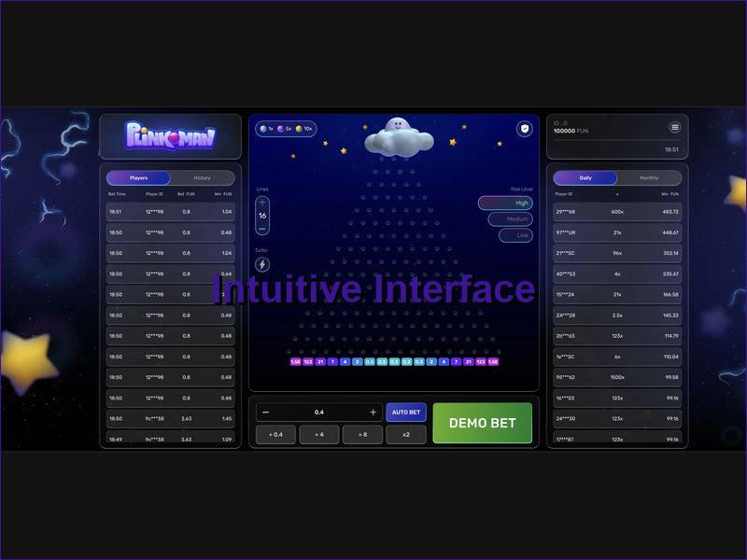Click the bet amount field showing 0.4

(x=319, y=413)
